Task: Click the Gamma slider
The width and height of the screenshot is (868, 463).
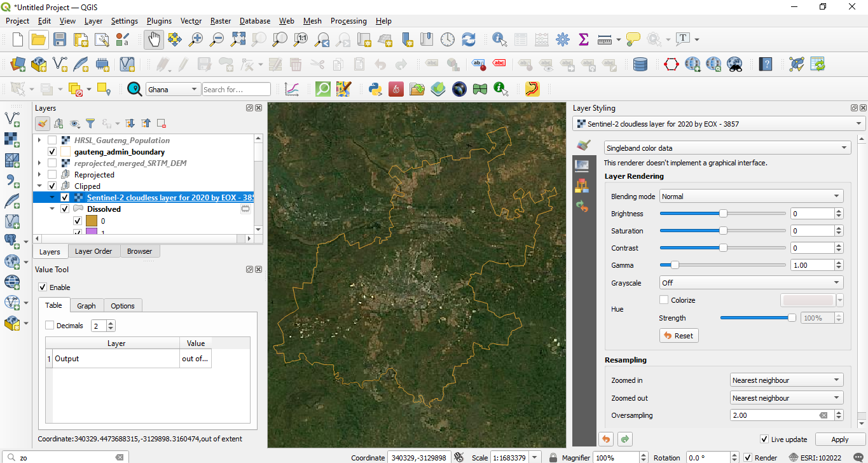Action: tap(723, 265)
